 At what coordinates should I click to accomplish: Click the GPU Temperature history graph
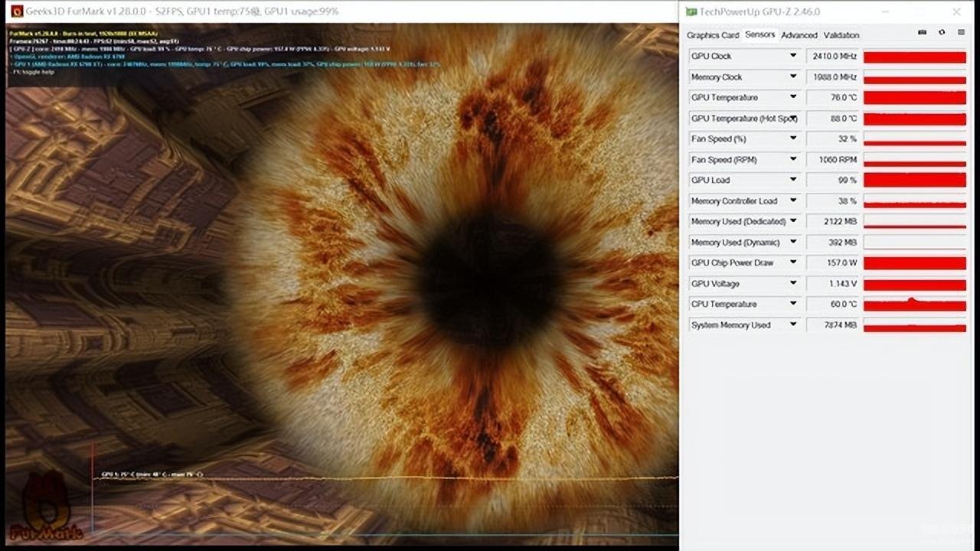click(915, 97)
